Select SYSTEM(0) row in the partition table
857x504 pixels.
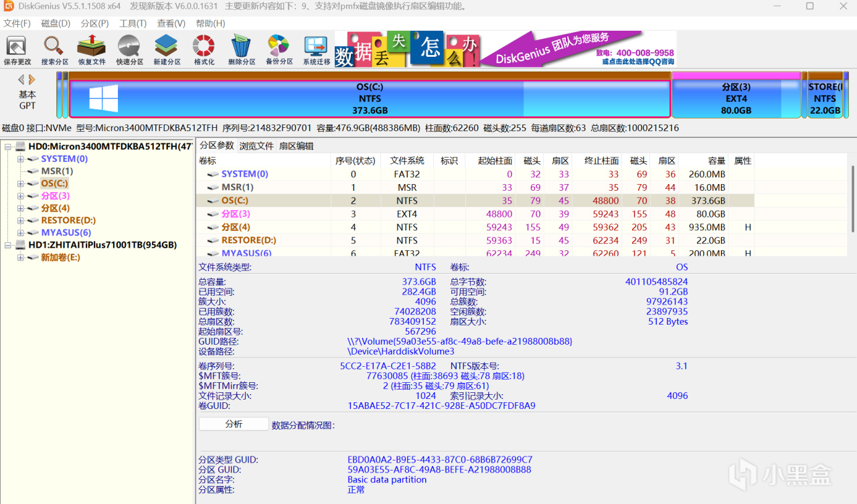475,174
